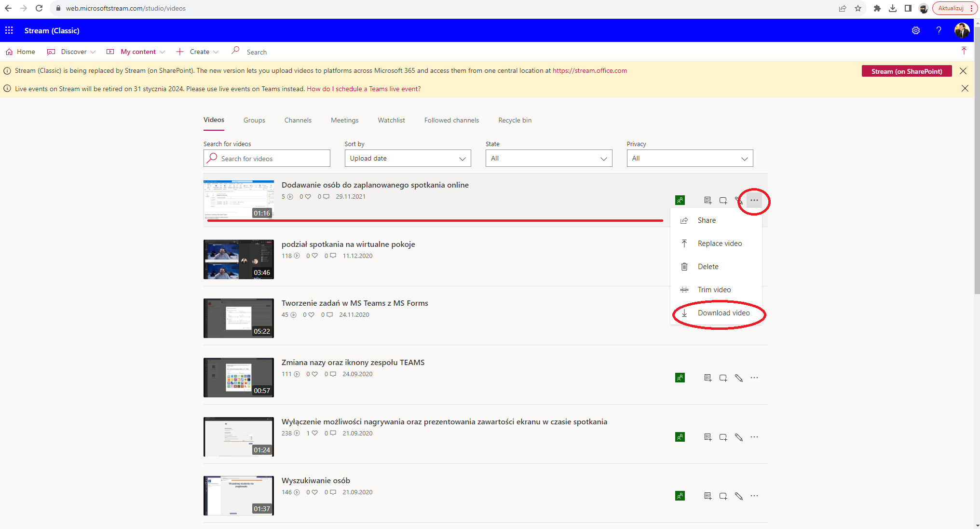This screenshot has height=529, width=980.
Task: Choose Share from the video context menu
Action: [716, 220]
